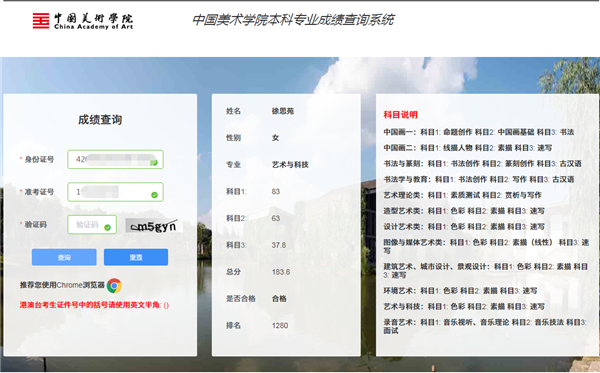Focus the 验证码 input field

click(x=92, y=225)
